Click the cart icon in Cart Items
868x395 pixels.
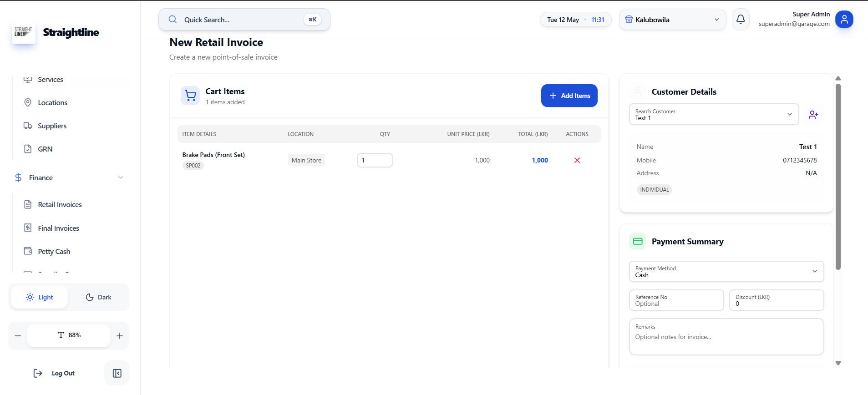point(190,96)
